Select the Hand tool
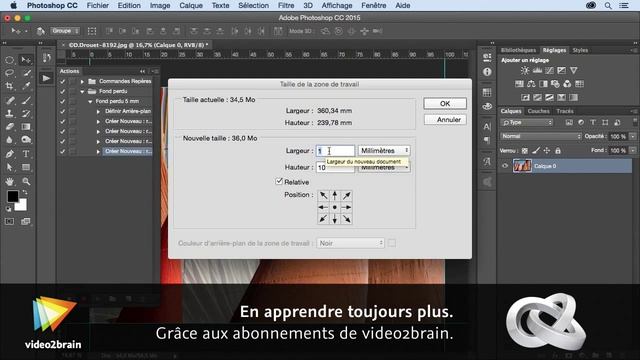The width and height of the screenshot is (640, 360). pos(9,181)
